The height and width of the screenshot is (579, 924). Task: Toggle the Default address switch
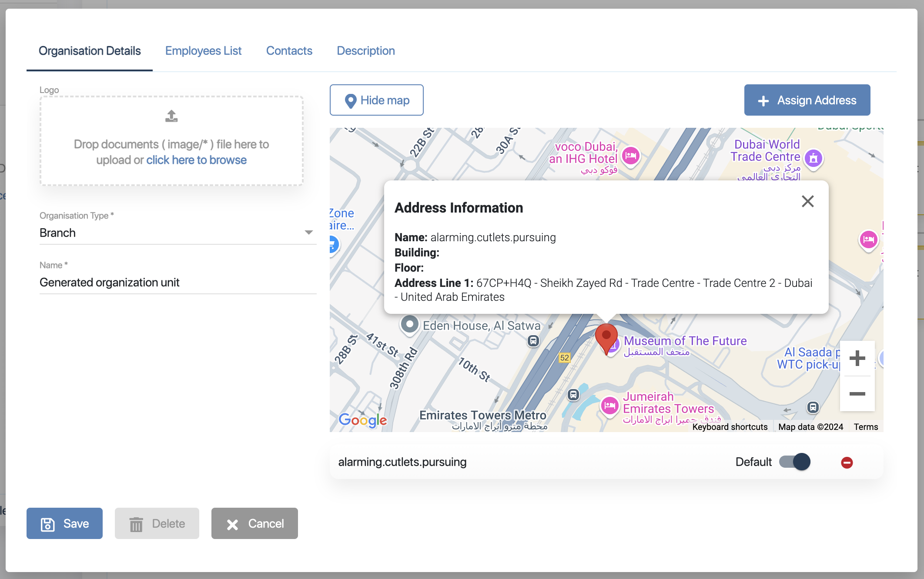tap(795, 462)
